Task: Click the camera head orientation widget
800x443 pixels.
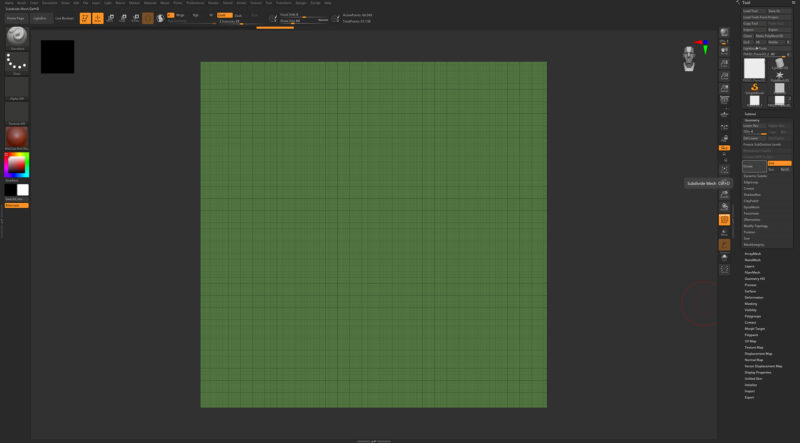Action: pos(689,58)
